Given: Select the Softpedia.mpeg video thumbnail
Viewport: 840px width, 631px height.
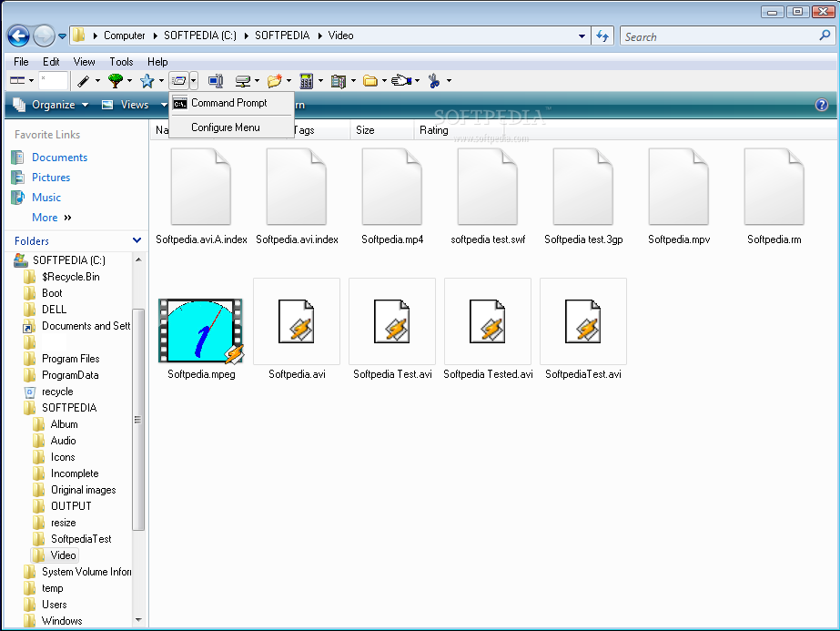Looking at the screenshot, I should [201, 331].
